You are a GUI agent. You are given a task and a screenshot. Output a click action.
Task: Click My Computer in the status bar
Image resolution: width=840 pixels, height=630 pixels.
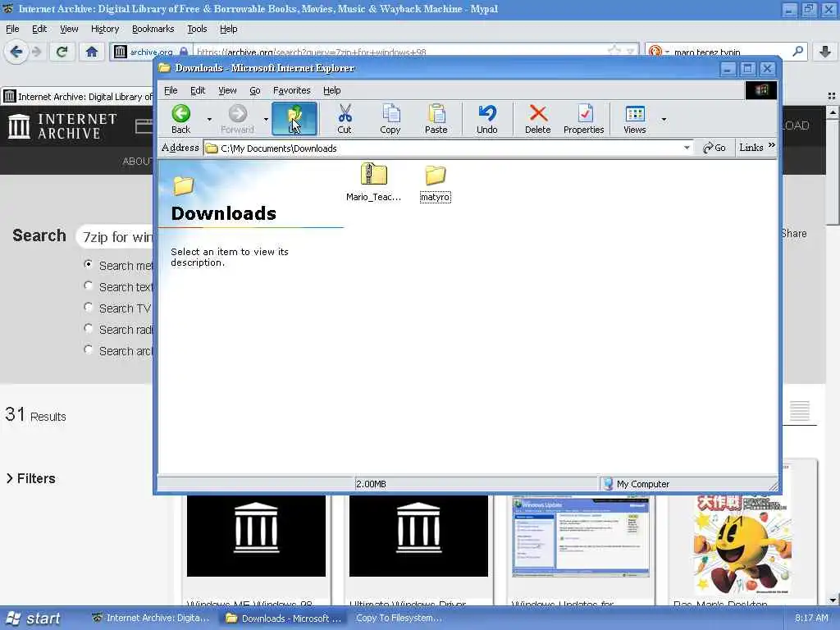(637, 484)
